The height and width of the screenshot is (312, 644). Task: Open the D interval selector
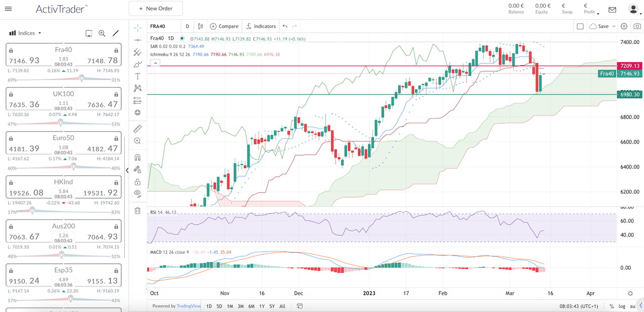(188, 26)
